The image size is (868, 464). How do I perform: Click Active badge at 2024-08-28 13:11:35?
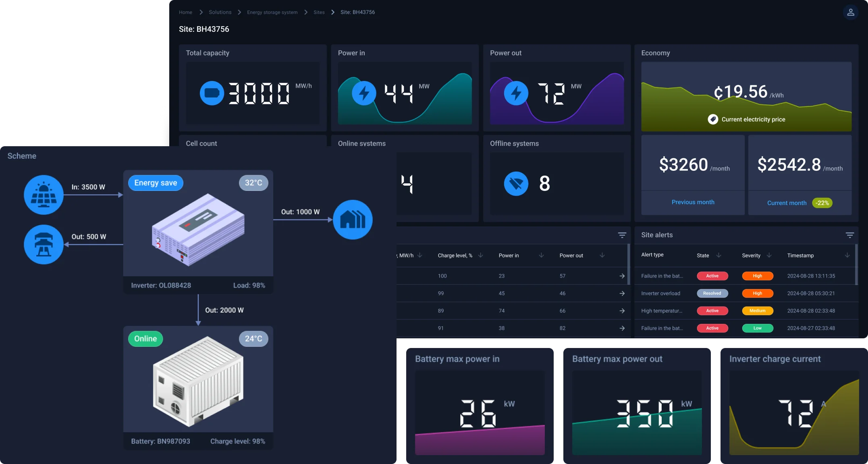point(712,276)
